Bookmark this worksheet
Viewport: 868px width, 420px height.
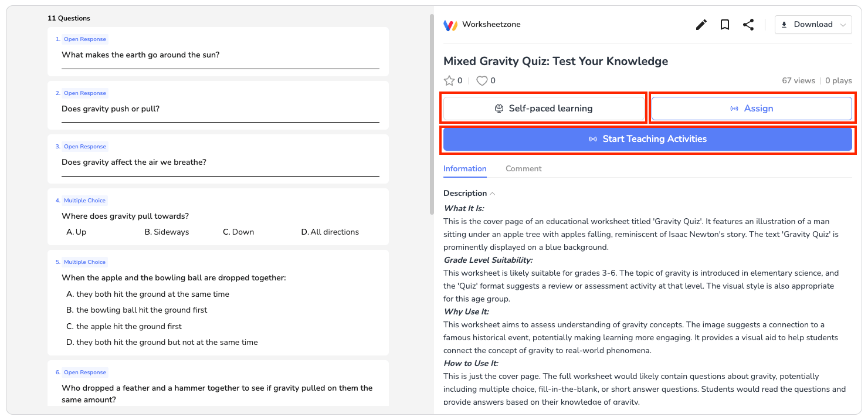coord(724,24)
